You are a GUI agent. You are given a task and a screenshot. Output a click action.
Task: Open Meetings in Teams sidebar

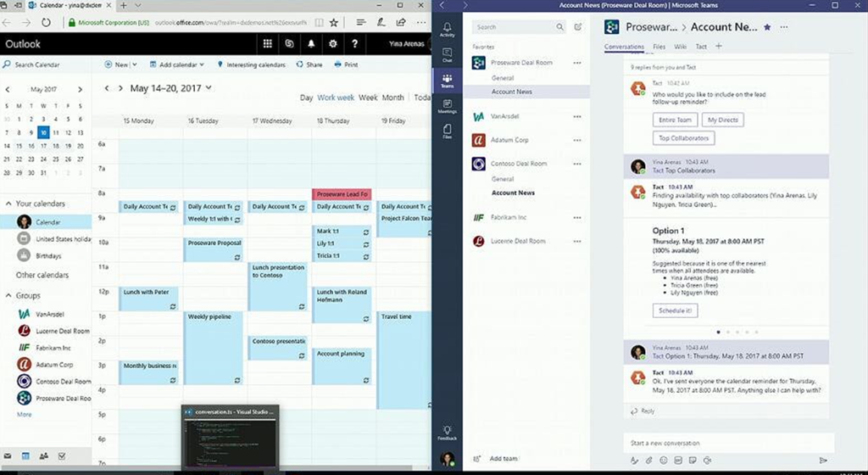pos(447,106)
